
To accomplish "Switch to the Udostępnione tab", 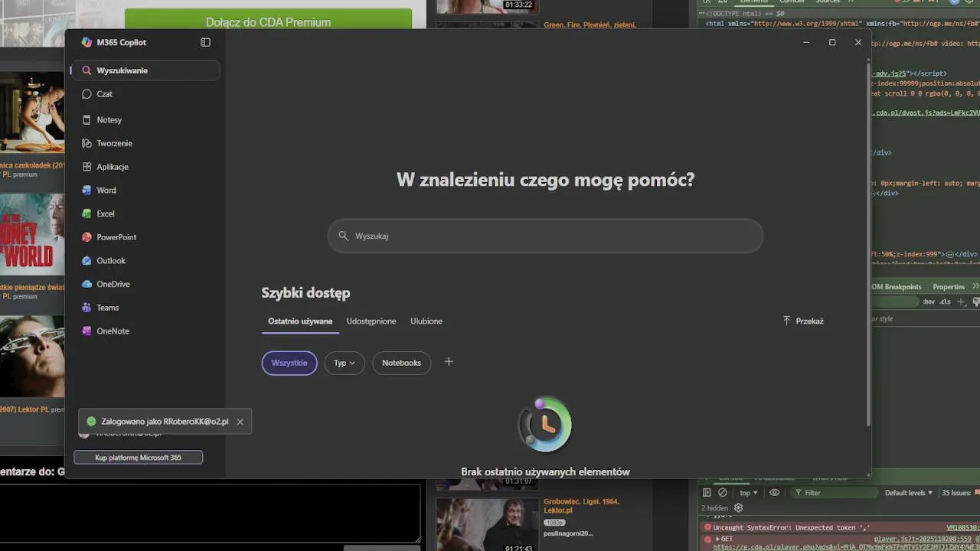I will click(x=371, y=321).
